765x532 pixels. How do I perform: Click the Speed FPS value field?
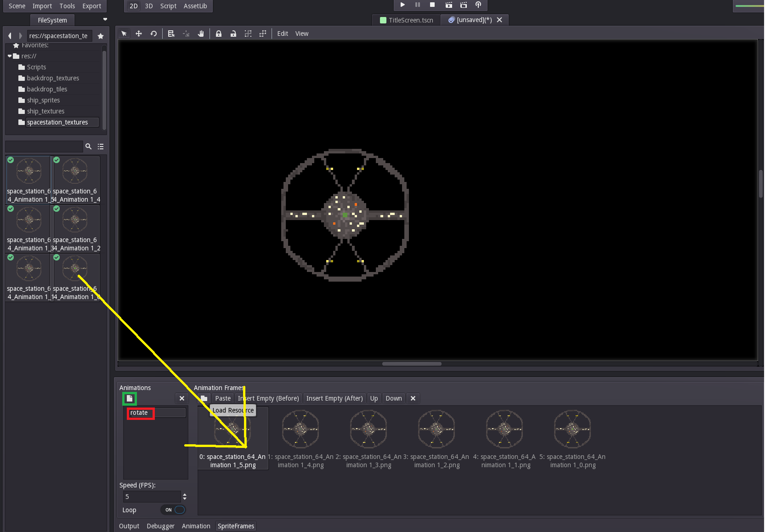[x=152, y=497]
